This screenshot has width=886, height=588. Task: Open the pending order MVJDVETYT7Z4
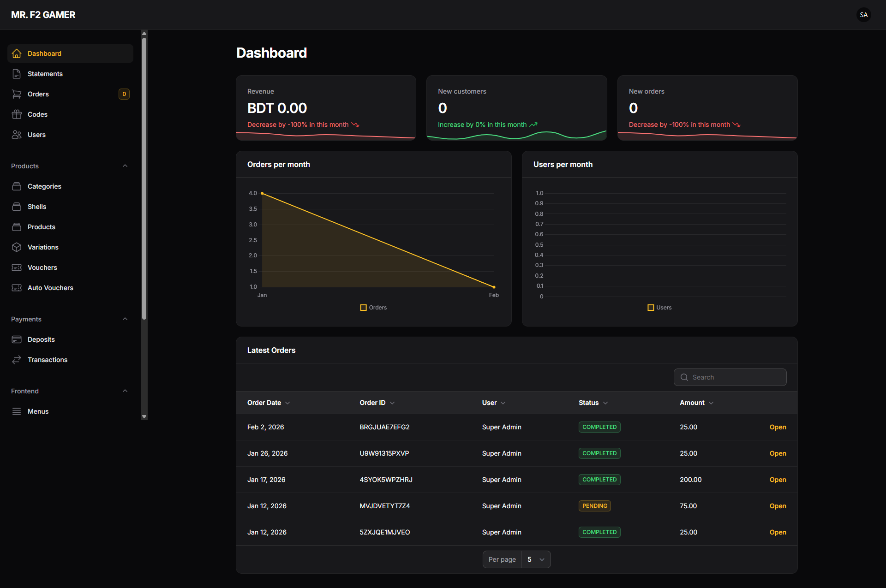coord(778,506)
